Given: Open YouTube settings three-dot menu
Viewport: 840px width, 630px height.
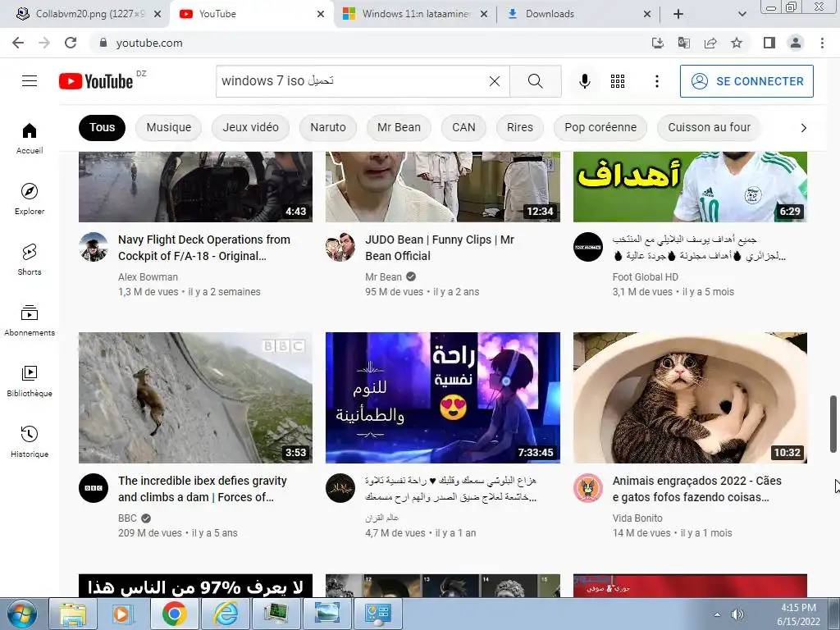Looking at the screenshot, I should (657, 81).
